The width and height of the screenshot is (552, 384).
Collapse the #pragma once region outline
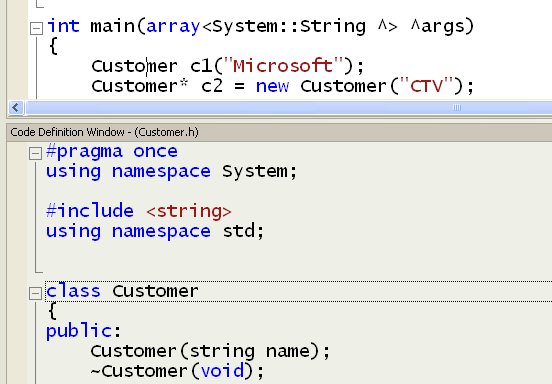(x=35, y=153)
